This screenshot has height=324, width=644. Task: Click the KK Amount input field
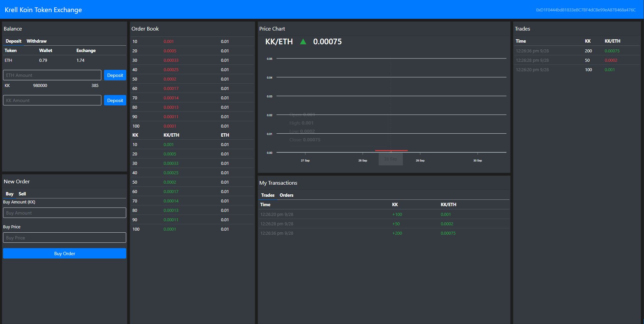click(x=52, y=100)
